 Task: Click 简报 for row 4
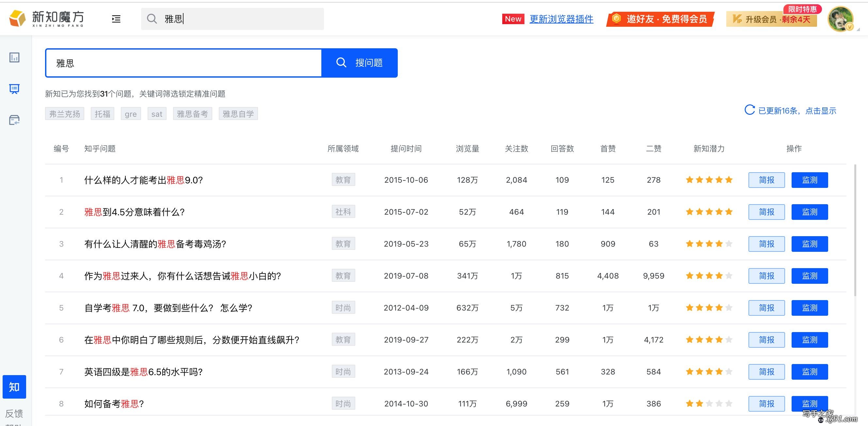tap(766, 276)
